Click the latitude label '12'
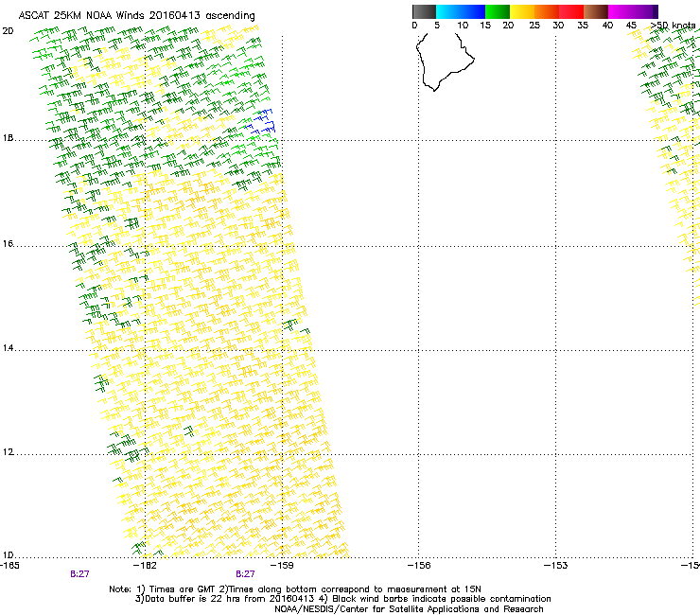The height and width of the screenshot is (615, 700). point(8,452)
